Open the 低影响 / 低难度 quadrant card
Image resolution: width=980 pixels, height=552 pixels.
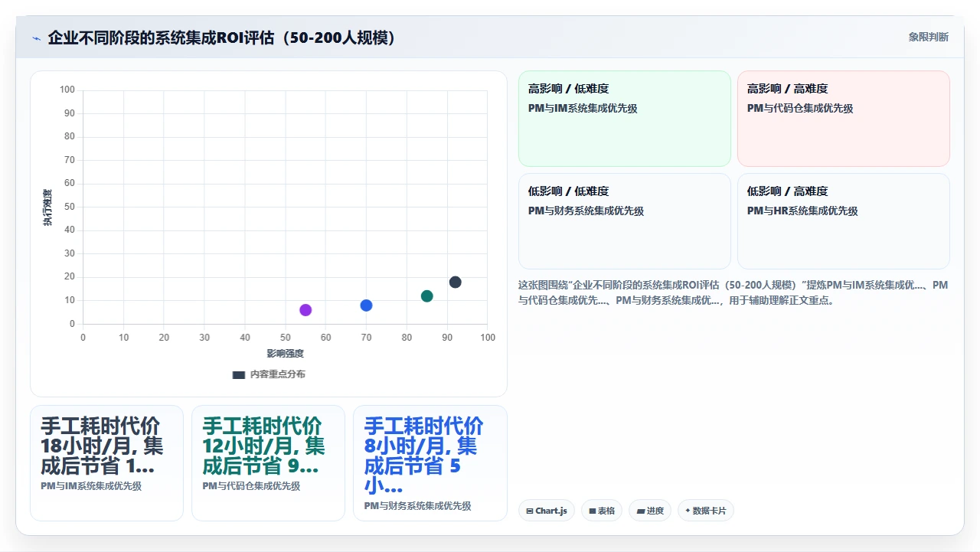(625, 221)
